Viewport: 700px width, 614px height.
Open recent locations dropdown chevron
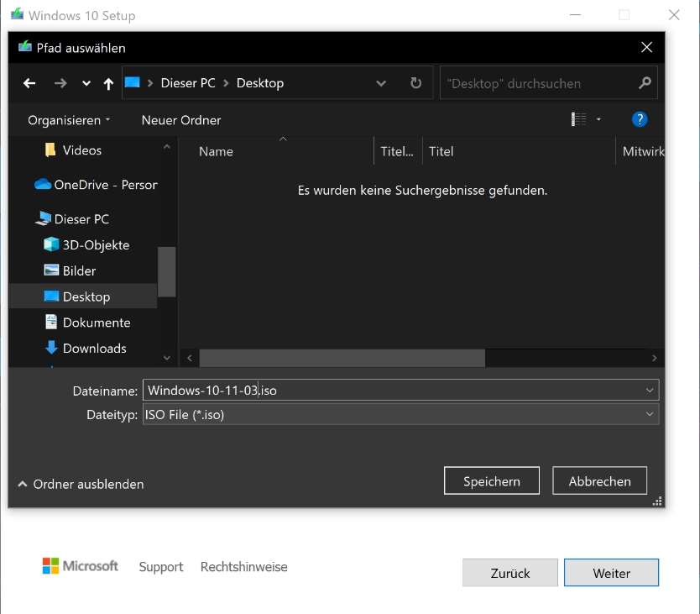86,83
